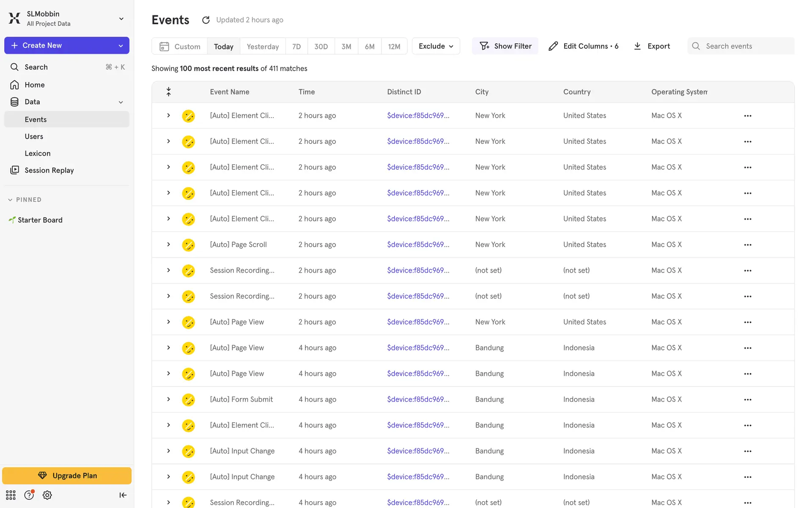
Task: Open the help question mark icon
Action: click(x=29, y=495)
